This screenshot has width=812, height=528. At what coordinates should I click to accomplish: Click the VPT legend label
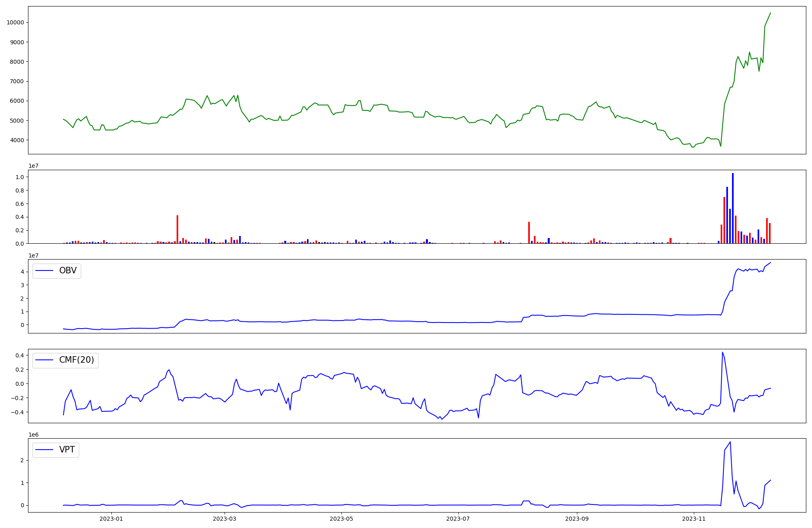click(x=67, y=450)
